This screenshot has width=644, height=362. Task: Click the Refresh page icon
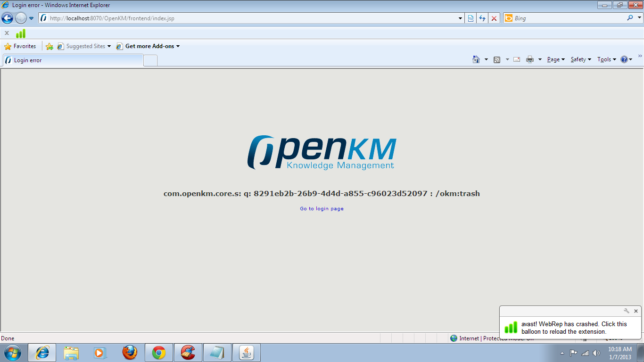482,18
